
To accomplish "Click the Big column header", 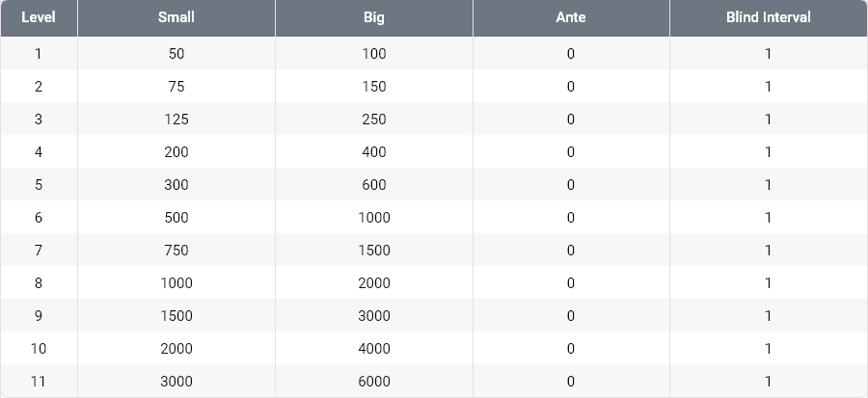I will point(374,17).
